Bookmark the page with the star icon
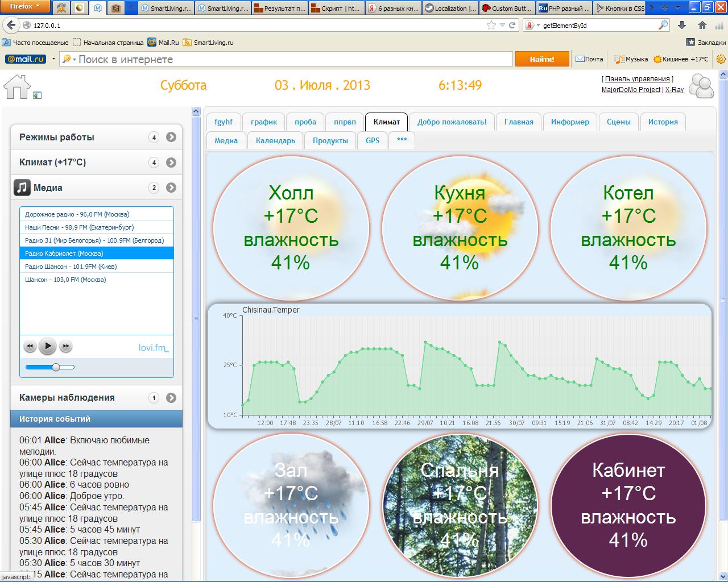 491,26
